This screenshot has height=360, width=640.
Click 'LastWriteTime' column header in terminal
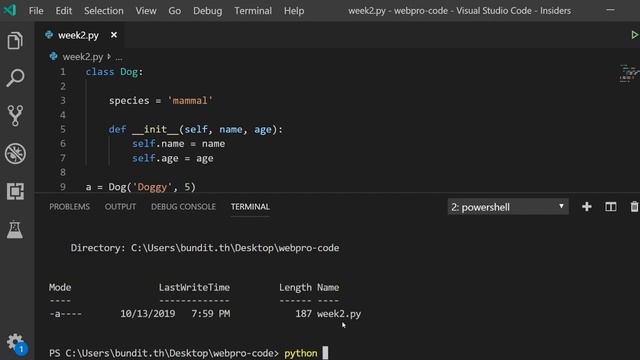pos(194,287)
